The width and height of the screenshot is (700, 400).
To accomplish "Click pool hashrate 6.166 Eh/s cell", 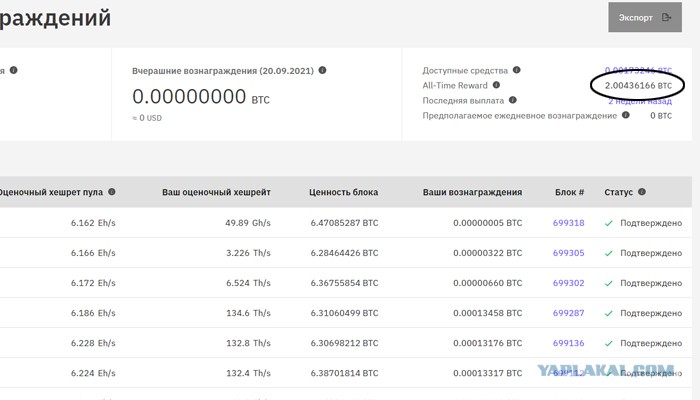I will click(93, 253).
